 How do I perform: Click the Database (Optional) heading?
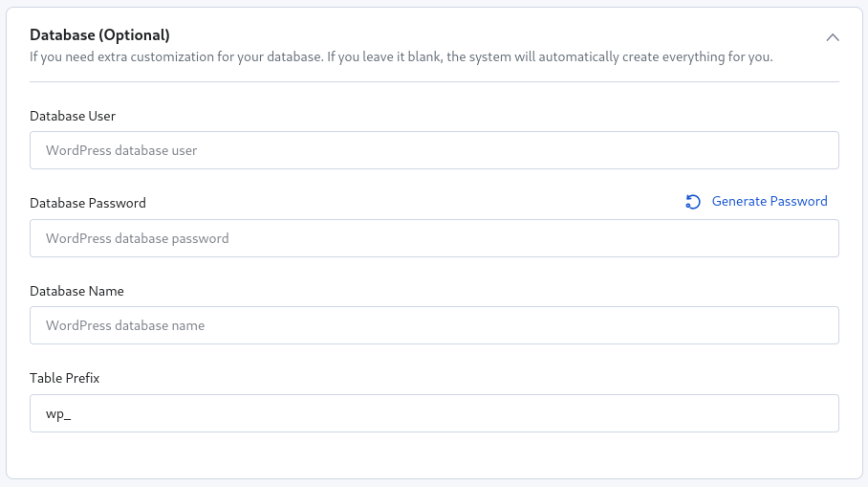(x=99, y=35)
